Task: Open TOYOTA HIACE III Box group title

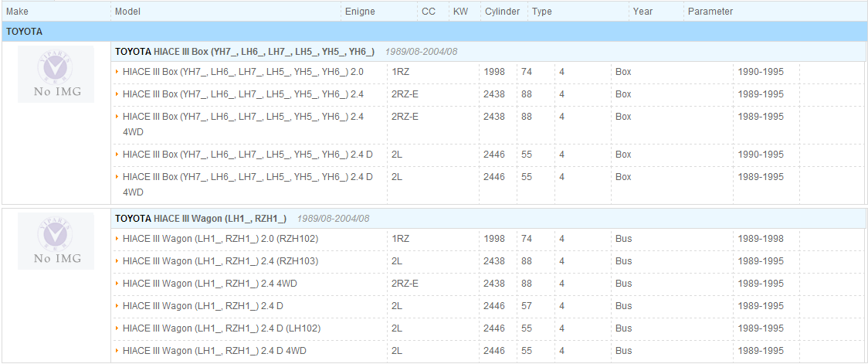Action: point(245,52)
